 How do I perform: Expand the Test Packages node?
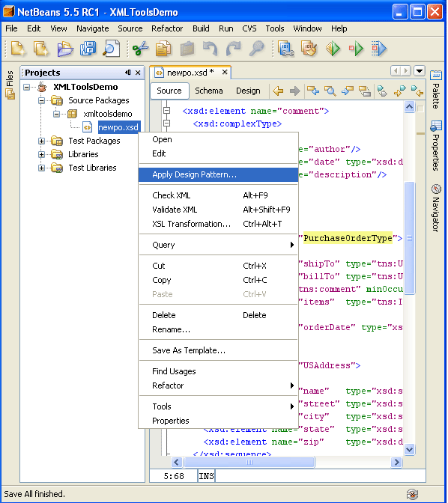[41, 141]
